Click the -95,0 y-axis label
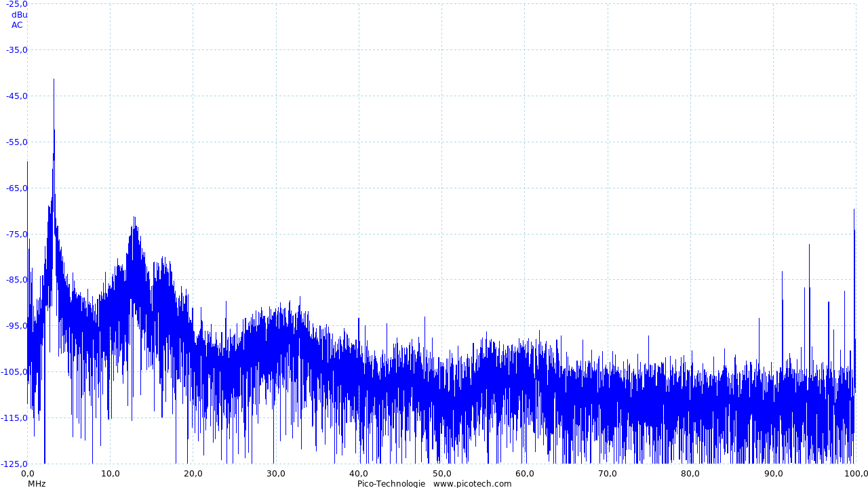 17,325
